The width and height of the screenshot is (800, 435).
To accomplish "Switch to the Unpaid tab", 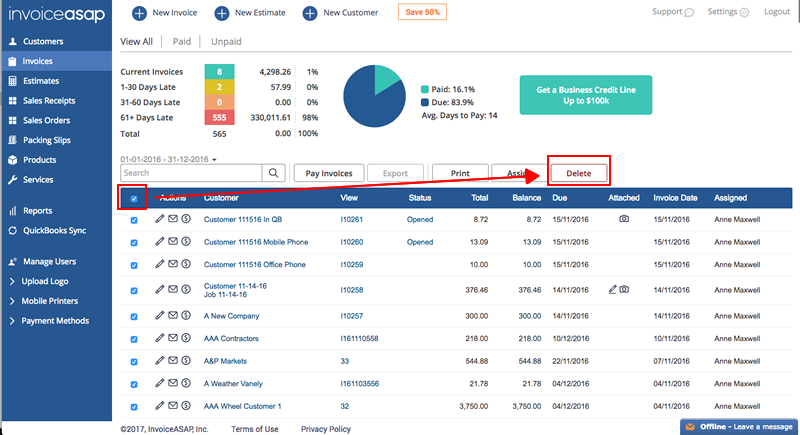I will 225,42.
